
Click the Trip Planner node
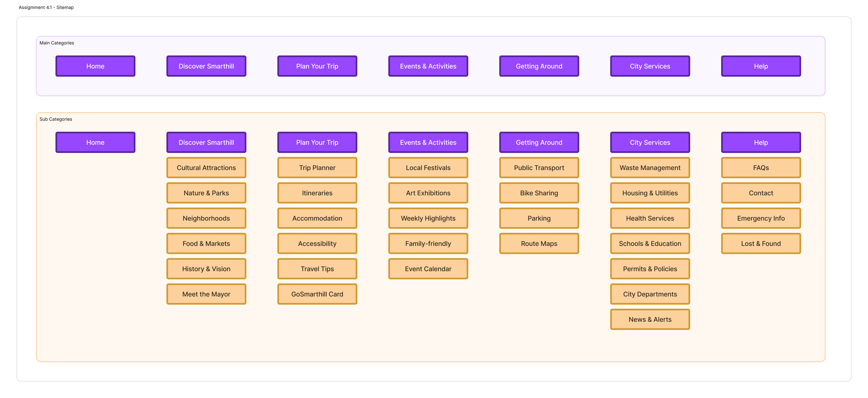(317, 167)
